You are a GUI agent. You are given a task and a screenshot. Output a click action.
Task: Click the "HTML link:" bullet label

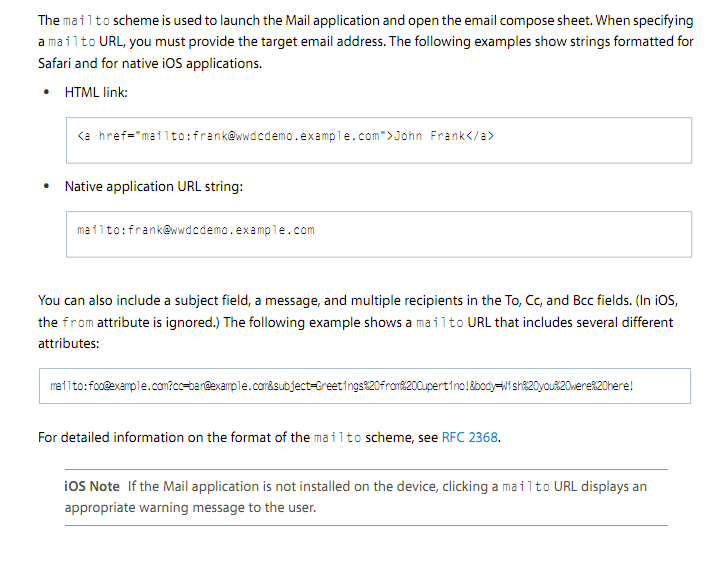pos(96,92)
